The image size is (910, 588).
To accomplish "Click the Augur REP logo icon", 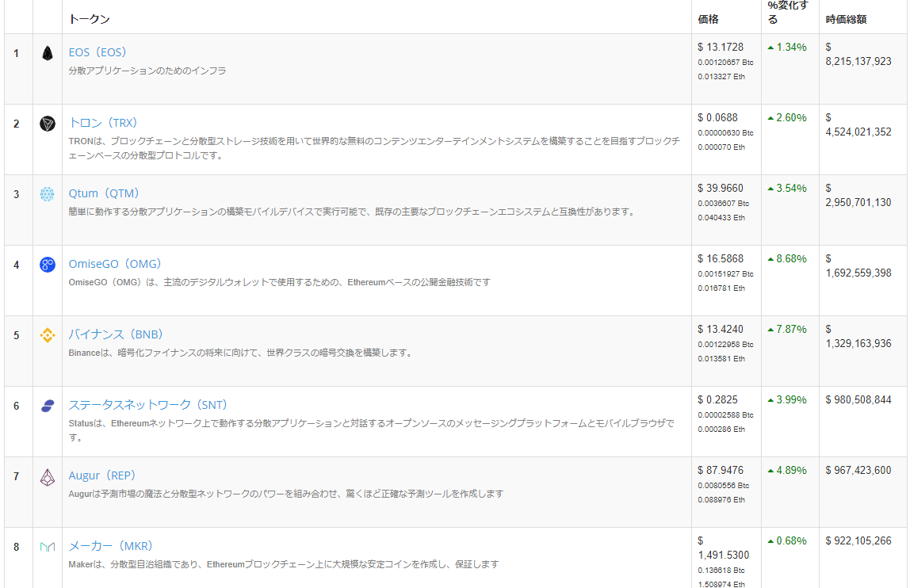I will coord(48,477).
